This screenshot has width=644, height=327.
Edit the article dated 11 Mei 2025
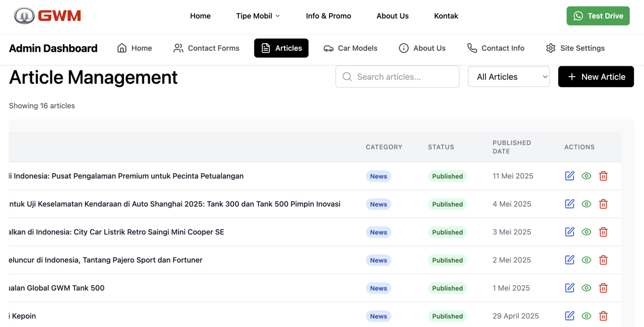[569, 176]
